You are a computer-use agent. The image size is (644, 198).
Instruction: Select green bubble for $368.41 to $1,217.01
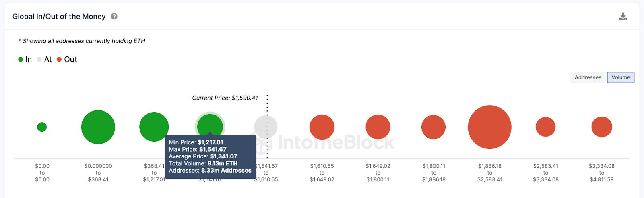(x=154, y=127)
